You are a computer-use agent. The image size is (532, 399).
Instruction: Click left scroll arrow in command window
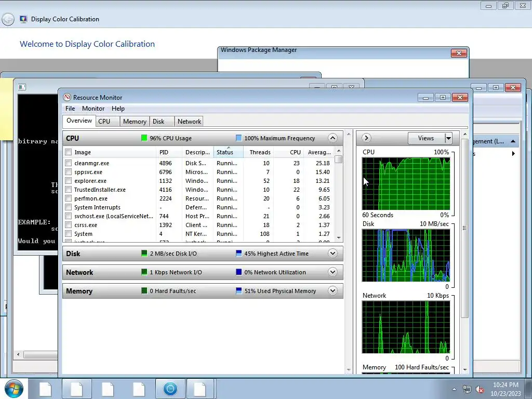[18, 354]
